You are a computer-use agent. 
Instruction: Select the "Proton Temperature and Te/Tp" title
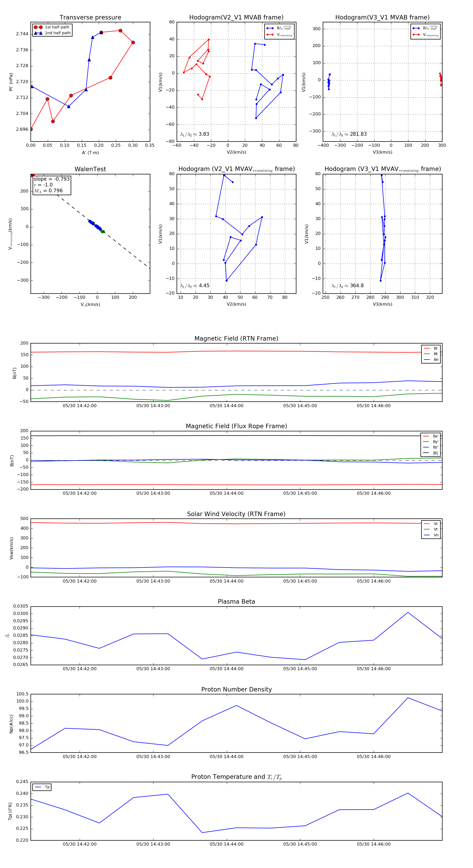236,777
